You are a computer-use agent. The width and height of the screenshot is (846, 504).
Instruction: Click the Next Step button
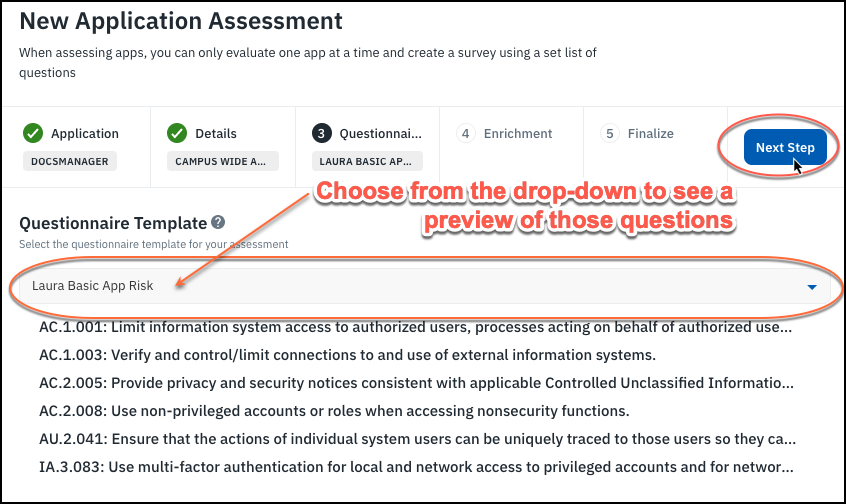pos(784,148)
